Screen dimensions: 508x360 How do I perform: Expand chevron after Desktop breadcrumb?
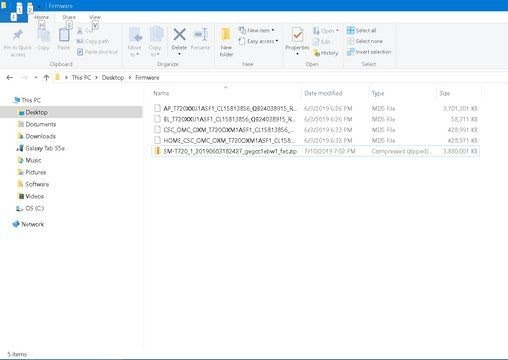click(x=130, y=77)
